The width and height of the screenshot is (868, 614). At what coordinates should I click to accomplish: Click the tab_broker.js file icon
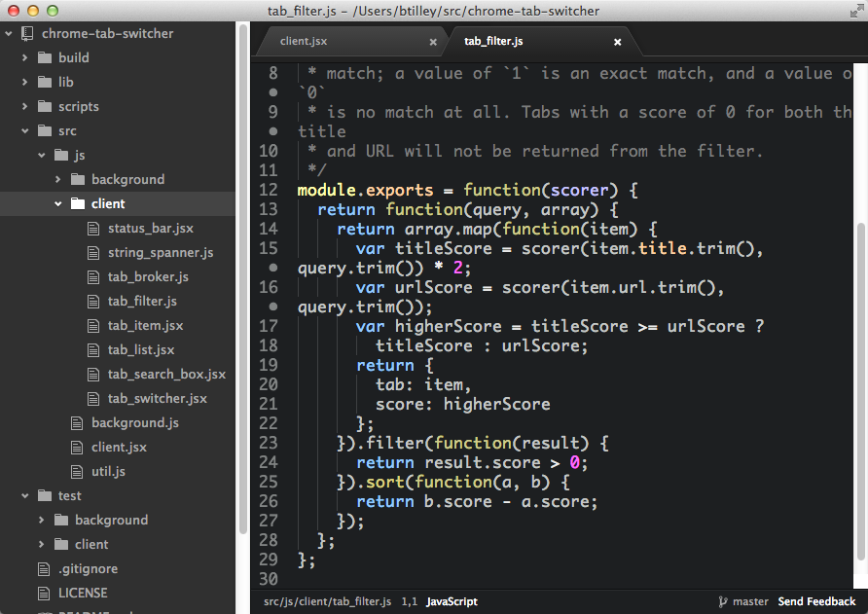92,276
